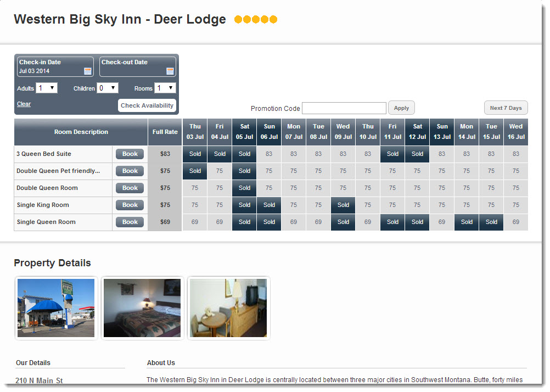Select 3 Queen Bed Suite rate on Sun 06 Jul
Viewport: 550px width, 392px height.
[269, 154]
